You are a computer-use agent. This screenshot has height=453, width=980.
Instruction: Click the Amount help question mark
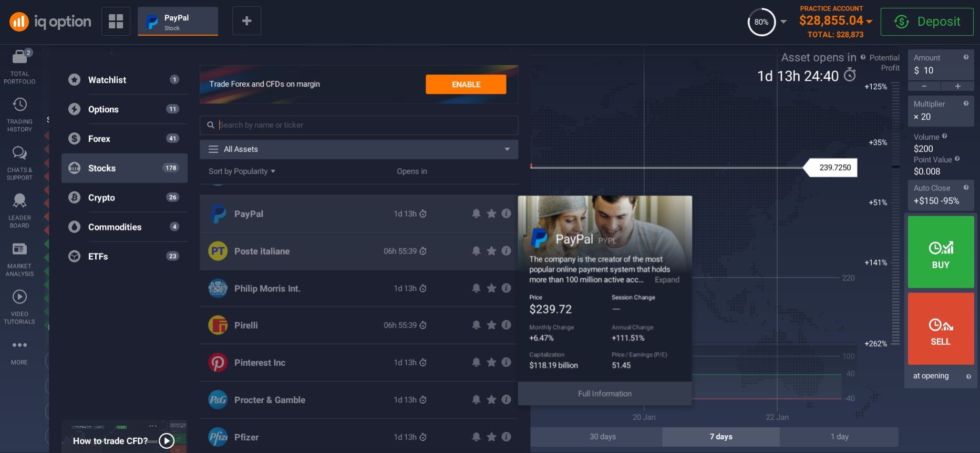point(966,57)
